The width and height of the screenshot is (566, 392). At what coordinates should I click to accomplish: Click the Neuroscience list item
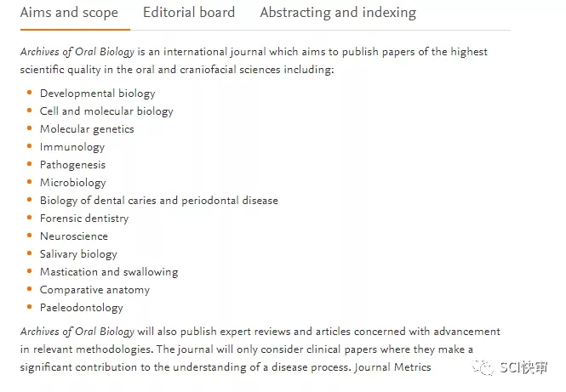(74, 236)
